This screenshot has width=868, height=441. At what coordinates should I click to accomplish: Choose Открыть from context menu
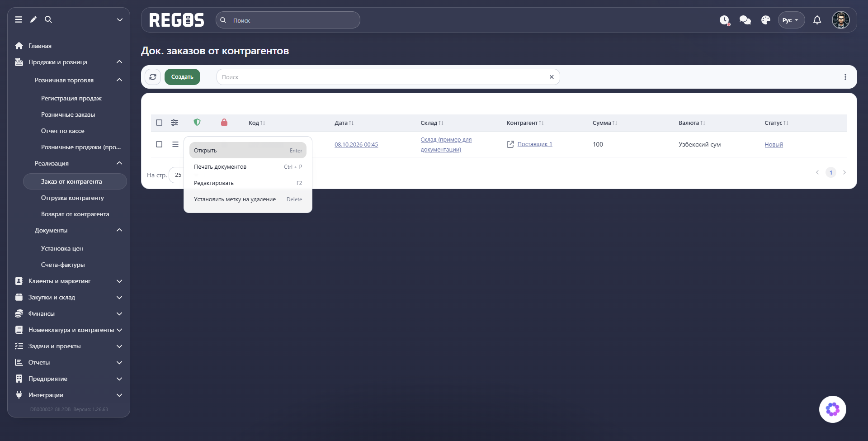click(248, 150)
